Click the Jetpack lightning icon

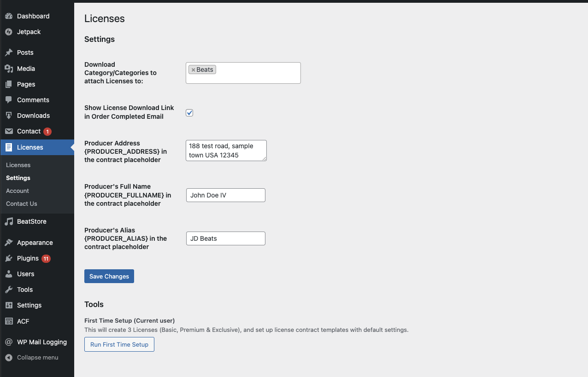(9, 32)
